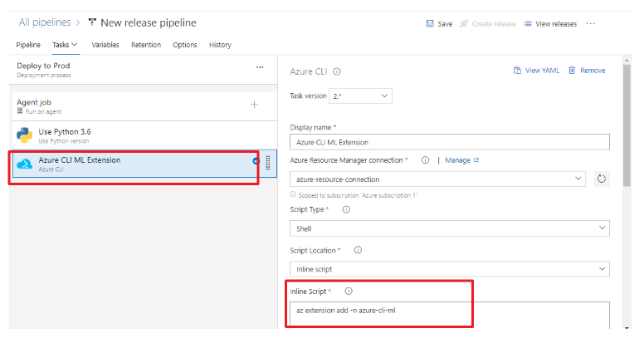
Task: Open Deploy to Prod ellipsis menu
Action: click(x=259, y=66)
